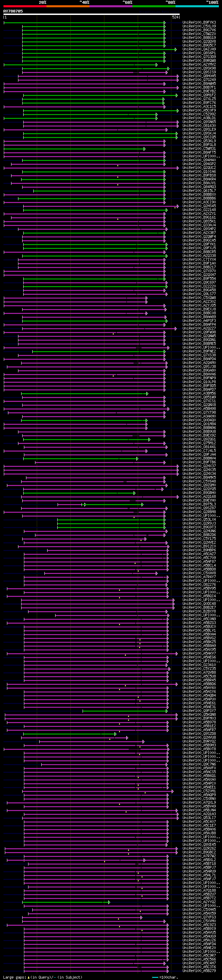This screenshot has height=980, width=222.
Task: Select the label UniRef100_A7R4Y7
Action: 199,577
